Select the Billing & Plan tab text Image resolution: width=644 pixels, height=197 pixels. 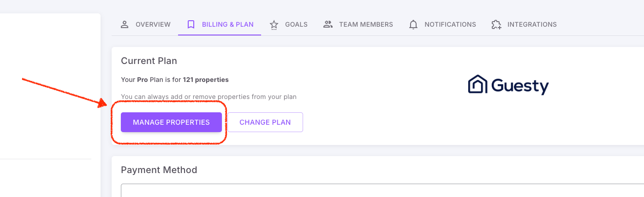click(x=228, y=24)
